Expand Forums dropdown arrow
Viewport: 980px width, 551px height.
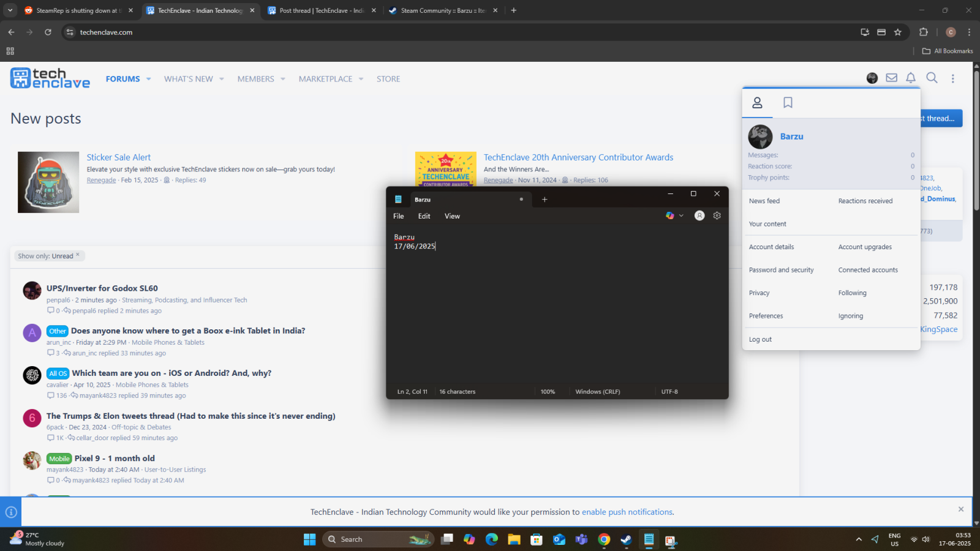(148, 79)
